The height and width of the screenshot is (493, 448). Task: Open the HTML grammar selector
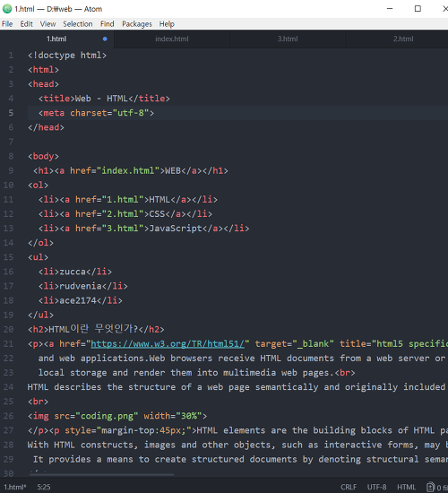pyautogui.click(x=406, y=487)
